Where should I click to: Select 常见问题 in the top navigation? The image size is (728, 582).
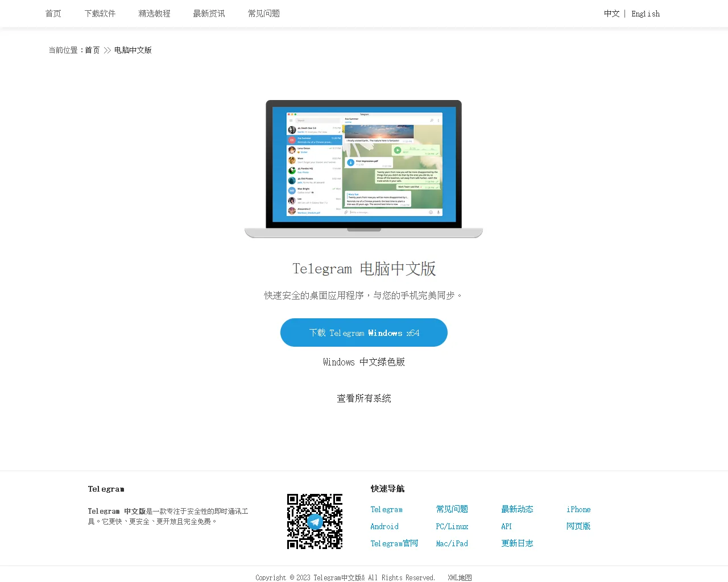point(264,14)
